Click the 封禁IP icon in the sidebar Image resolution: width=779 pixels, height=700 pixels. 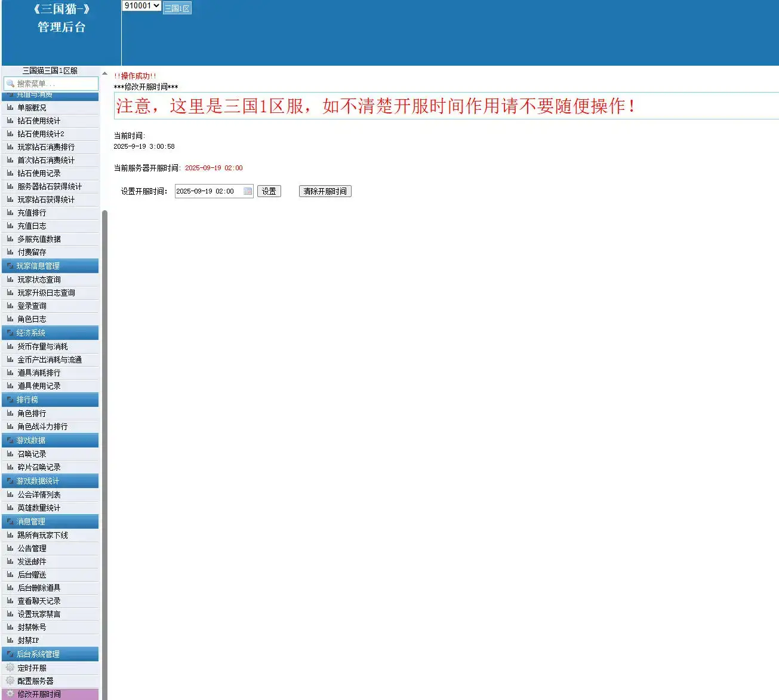point(8,640)
